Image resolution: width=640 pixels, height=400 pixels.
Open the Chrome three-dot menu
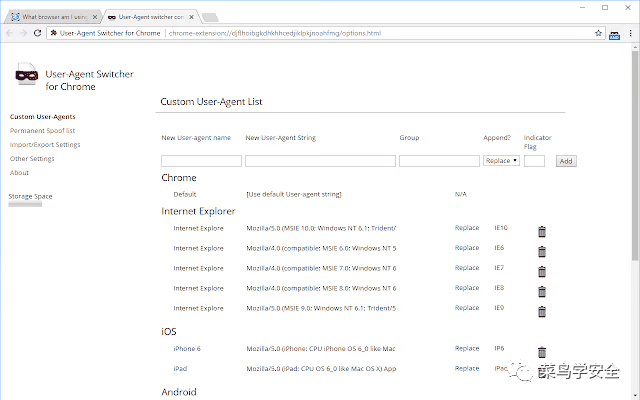[631, 33]
